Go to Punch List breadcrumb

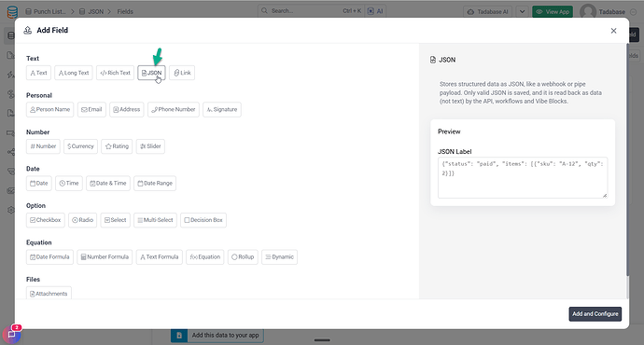click(45, 11)
